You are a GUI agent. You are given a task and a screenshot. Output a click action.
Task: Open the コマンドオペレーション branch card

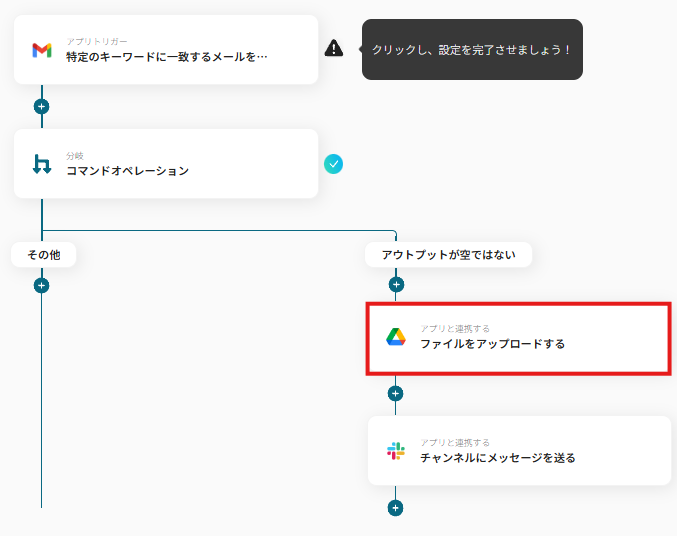(166, 164)
